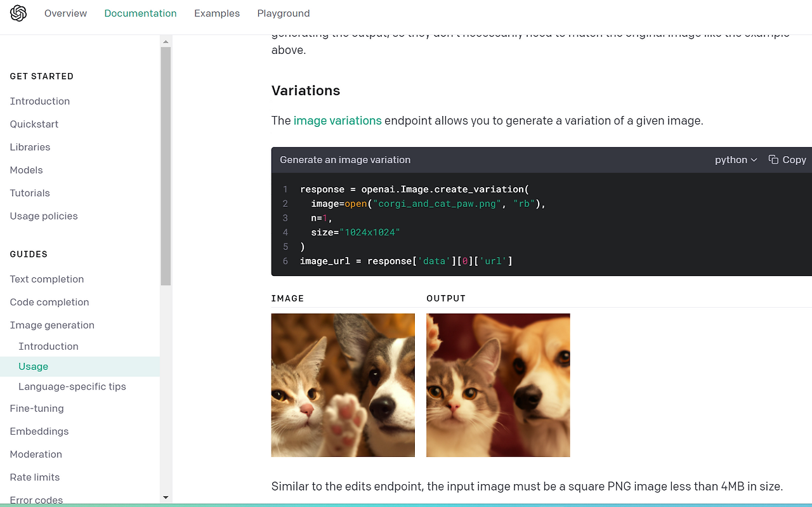Open the Playground tab

[284, 13]
